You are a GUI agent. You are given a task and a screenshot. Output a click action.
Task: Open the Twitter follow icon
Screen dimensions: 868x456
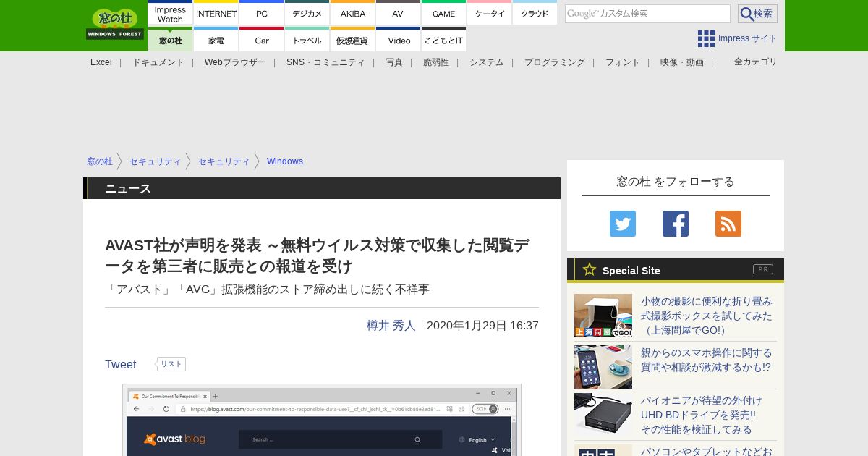click(623, 224)
